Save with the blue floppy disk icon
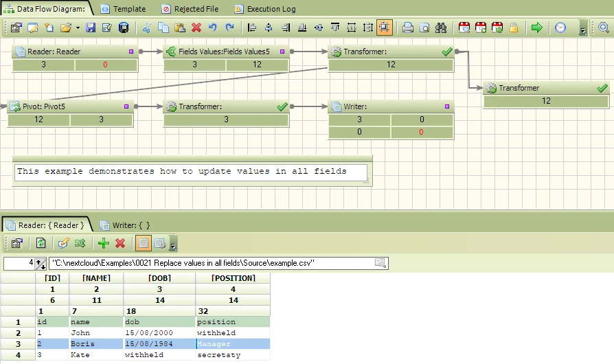Viewport: 614px width, 364px height. click(91, 27)
